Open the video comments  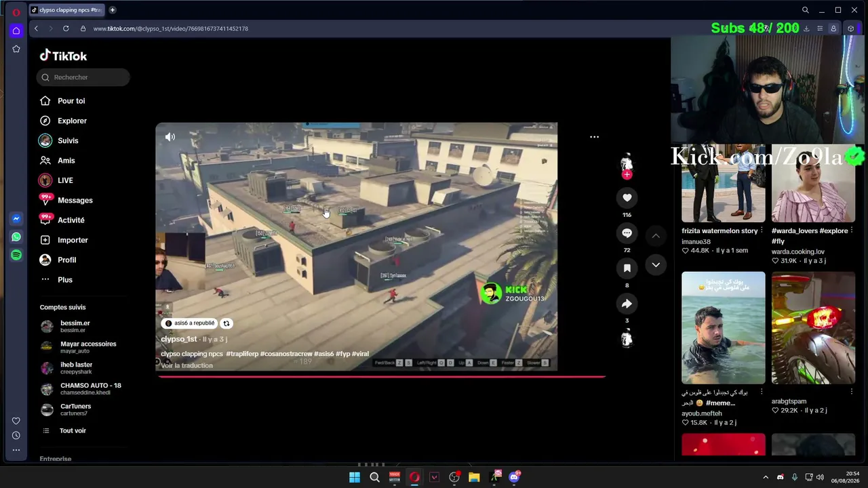[x=627, y=233]
